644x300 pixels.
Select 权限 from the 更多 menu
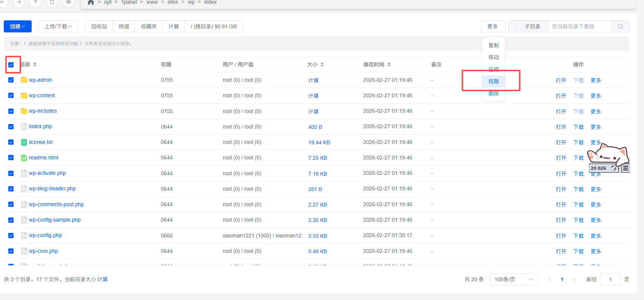point(493,81)
